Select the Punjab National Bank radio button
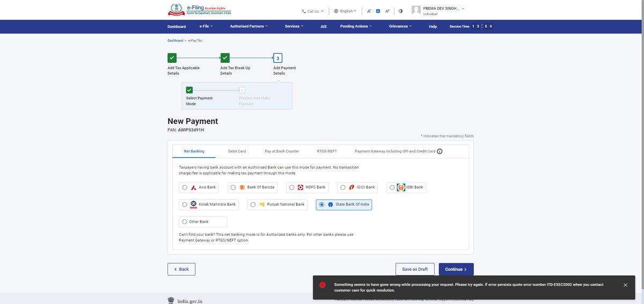The height and width of the screenshot is (304, 644). 253,205
